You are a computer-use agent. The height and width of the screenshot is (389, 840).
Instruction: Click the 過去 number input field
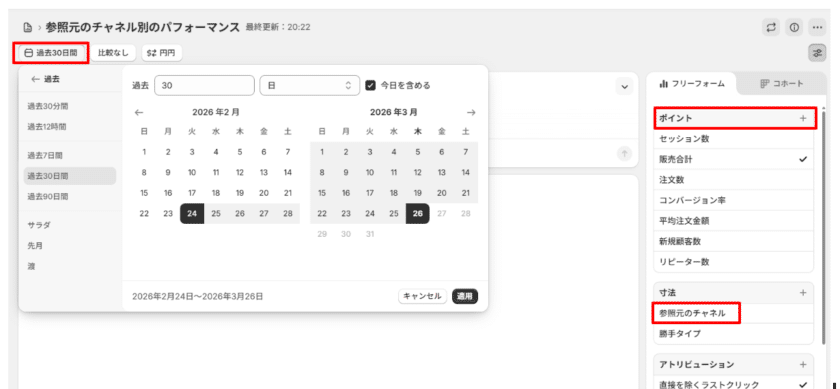pos(204,85)
